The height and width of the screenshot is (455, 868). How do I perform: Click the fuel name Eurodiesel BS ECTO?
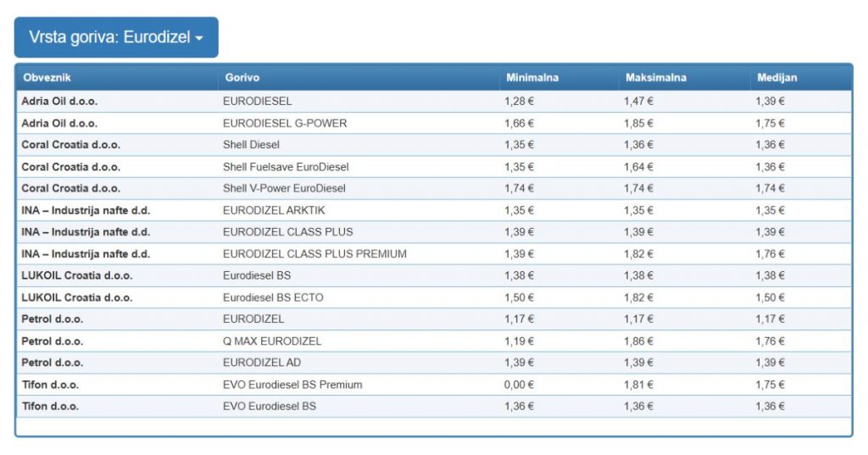273,297
